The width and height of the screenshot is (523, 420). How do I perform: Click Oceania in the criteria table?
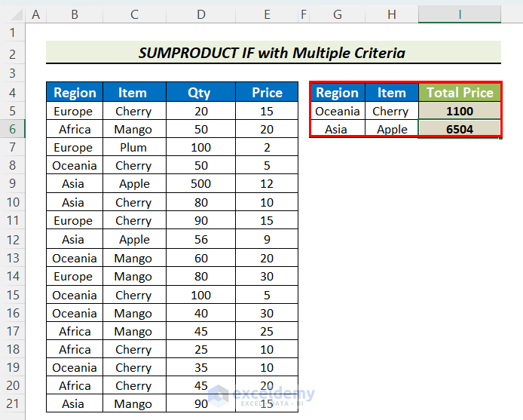coord(337,111)
